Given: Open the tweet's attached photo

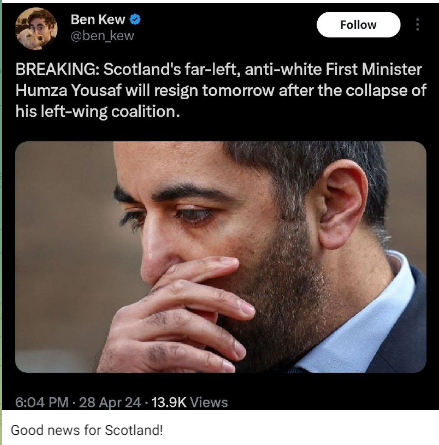Looking at the screenshot, I should [221, 257].
